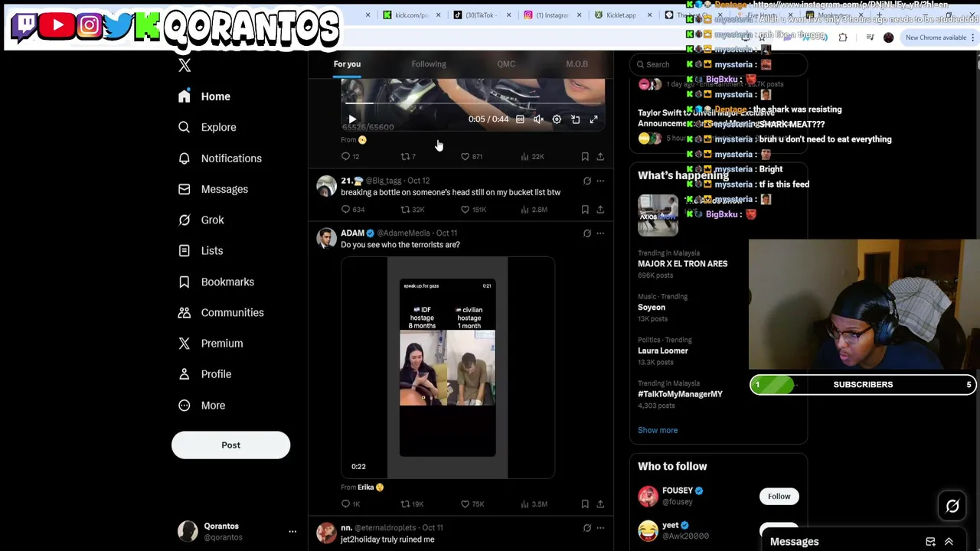This screenshot has width=980, height=551.
Task: Click the X logo in the sidebar
Action: 185,66
